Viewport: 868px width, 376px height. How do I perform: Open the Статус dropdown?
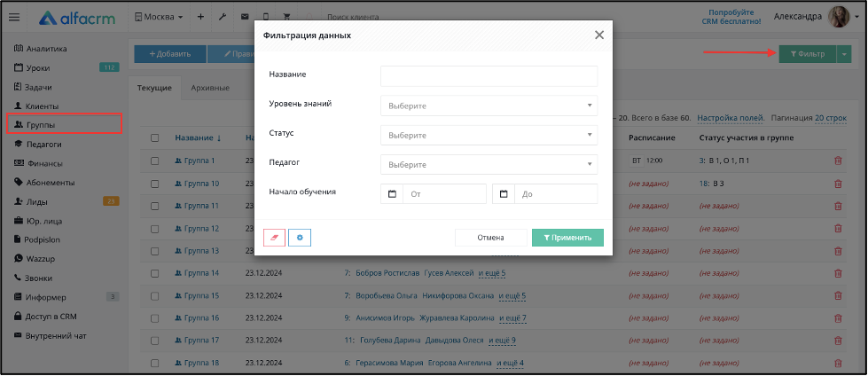[x=489, y=135]
